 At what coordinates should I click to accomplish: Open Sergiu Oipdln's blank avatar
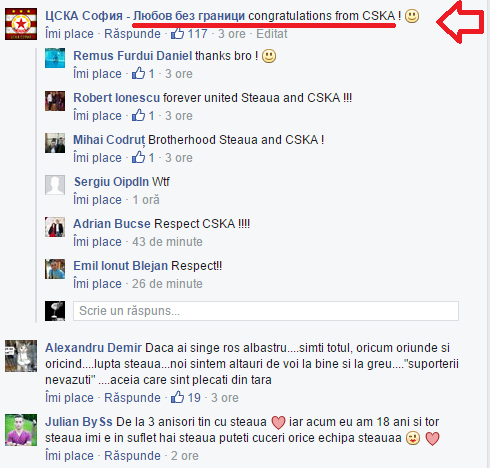point(55,185)
